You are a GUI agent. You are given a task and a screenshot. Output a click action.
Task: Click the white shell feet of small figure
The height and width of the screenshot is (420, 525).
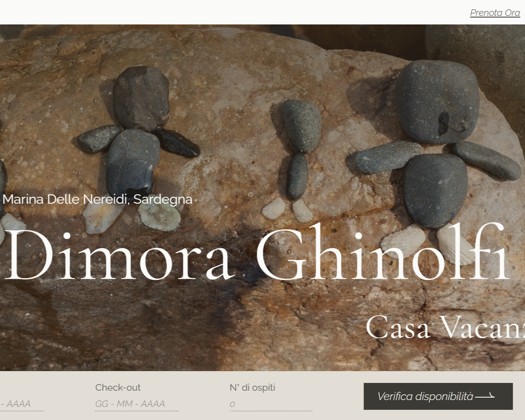pyautogui.click(x=288, y=210)
